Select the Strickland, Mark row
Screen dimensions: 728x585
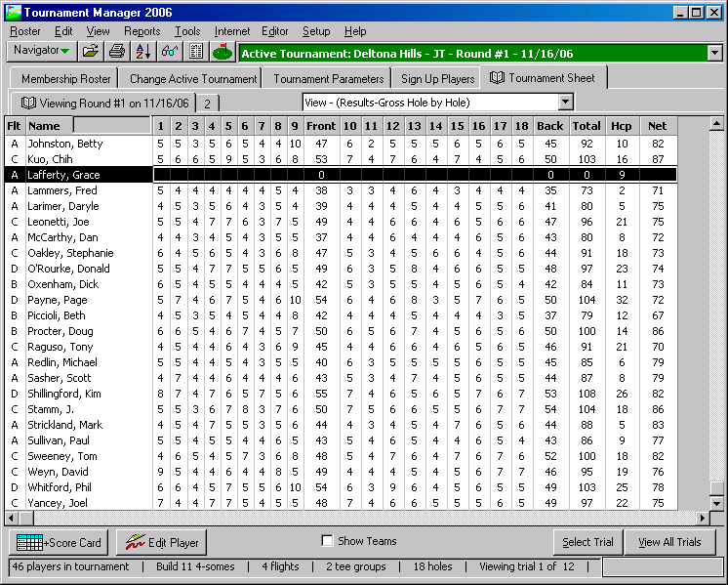coord(341,425)
